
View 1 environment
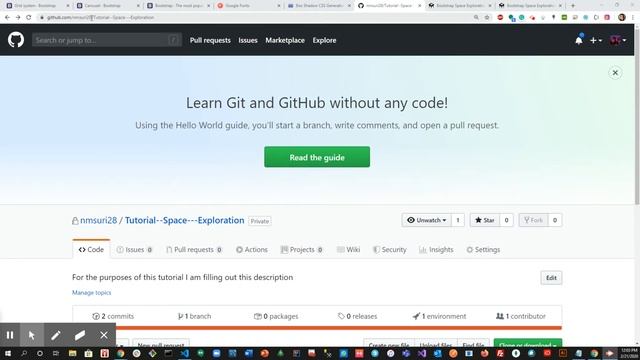click(439, 316)
